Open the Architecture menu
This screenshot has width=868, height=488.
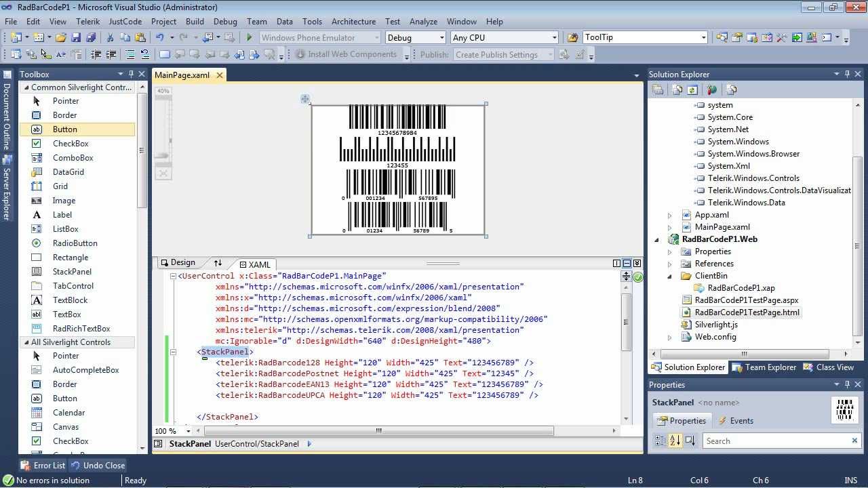tap(353, 22)
